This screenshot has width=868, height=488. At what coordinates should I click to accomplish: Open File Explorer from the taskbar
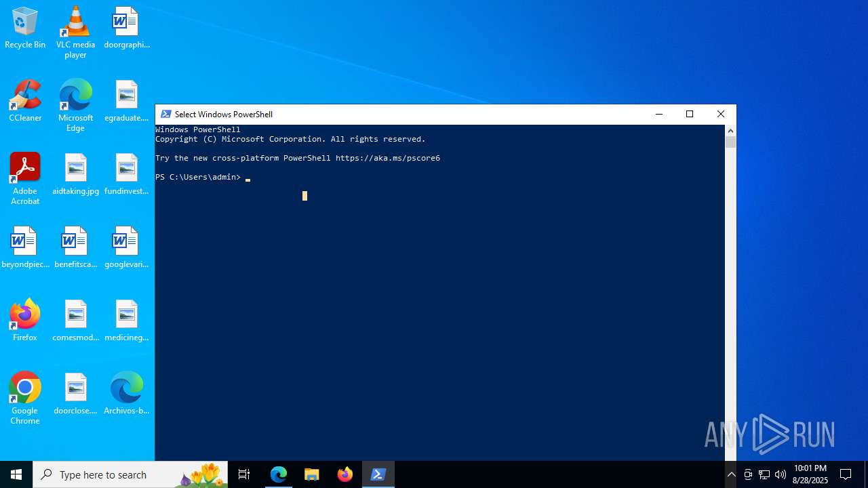tap(312, 474)
